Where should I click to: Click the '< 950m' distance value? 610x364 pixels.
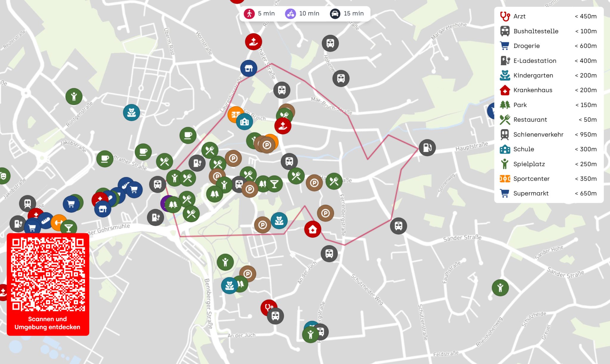click(x=586, y=135)
